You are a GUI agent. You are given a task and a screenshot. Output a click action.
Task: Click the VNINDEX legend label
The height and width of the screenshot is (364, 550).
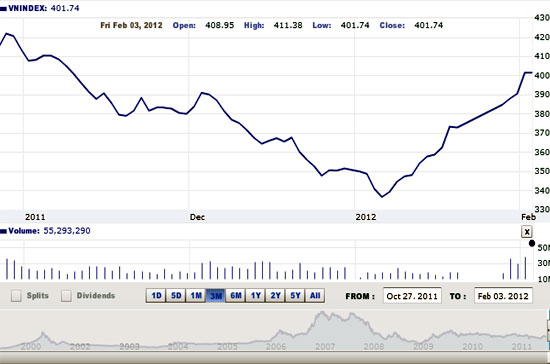[x=40, y=8]
